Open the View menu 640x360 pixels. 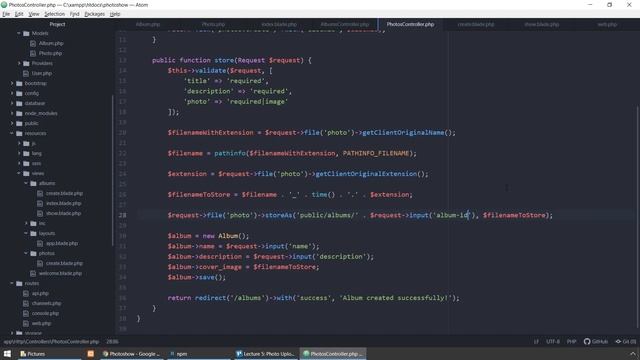[34, 14]
